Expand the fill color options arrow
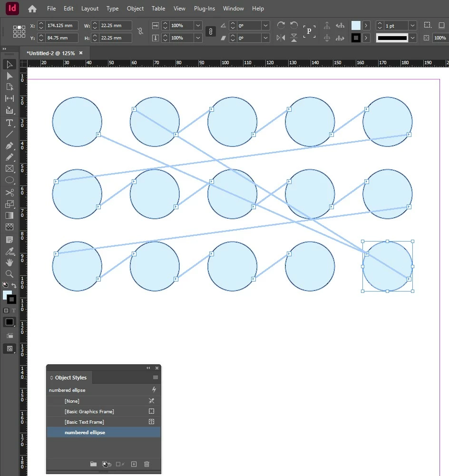 pyautogui.click(x=366, y=26)
